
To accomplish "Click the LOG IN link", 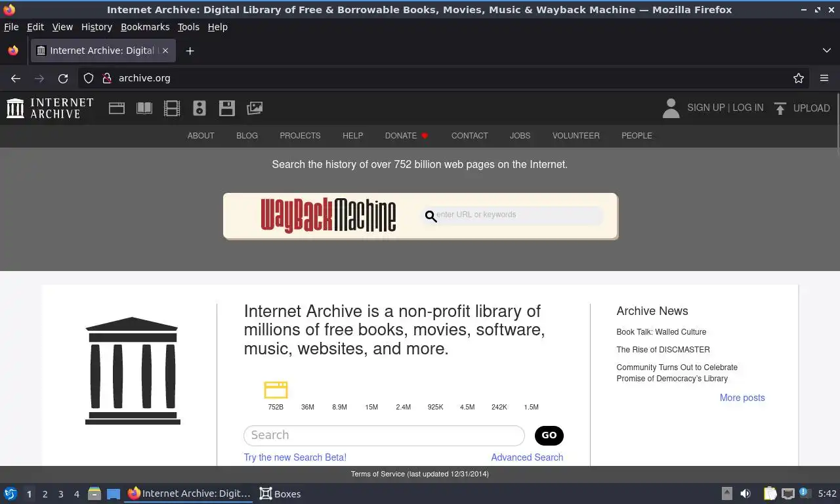I will coord(748,108).
